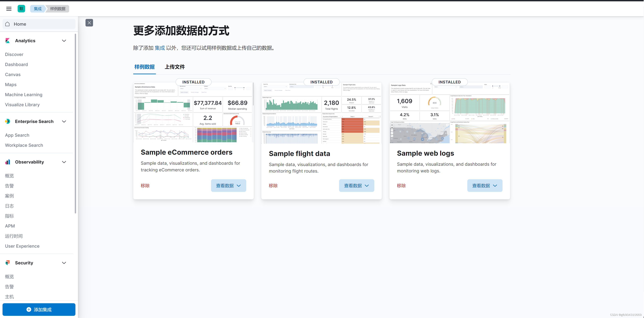Collapse the Enterprise Search section chevron
This screenshot has width=644, height=318.
(64, 121)
